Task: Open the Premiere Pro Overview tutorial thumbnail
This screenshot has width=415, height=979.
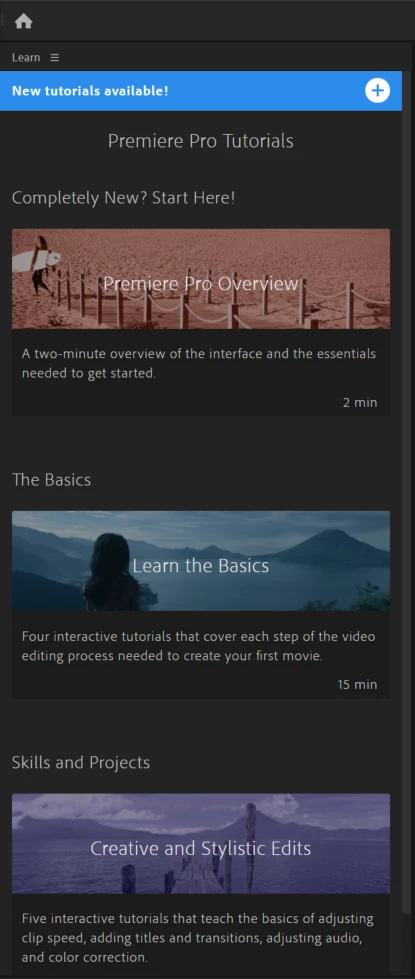Action: click(x=201, y=278)
